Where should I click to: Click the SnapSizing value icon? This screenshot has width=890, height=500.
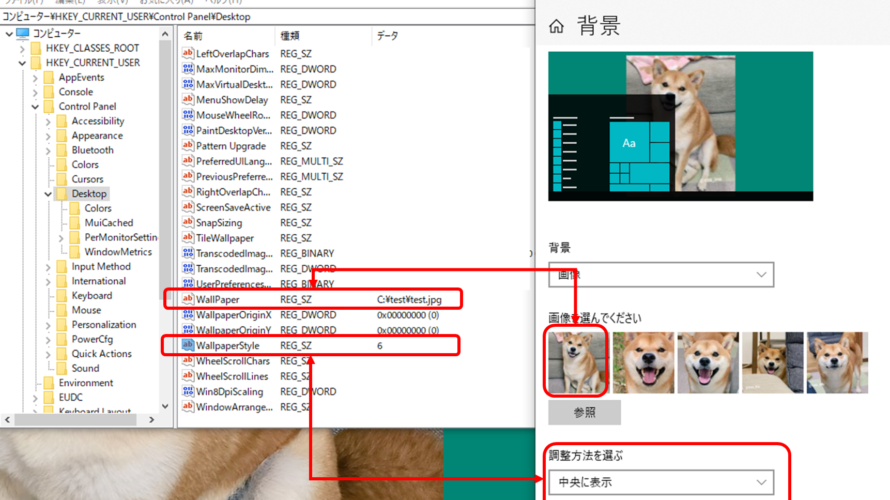pyautogui.click(x=188, y=222)
